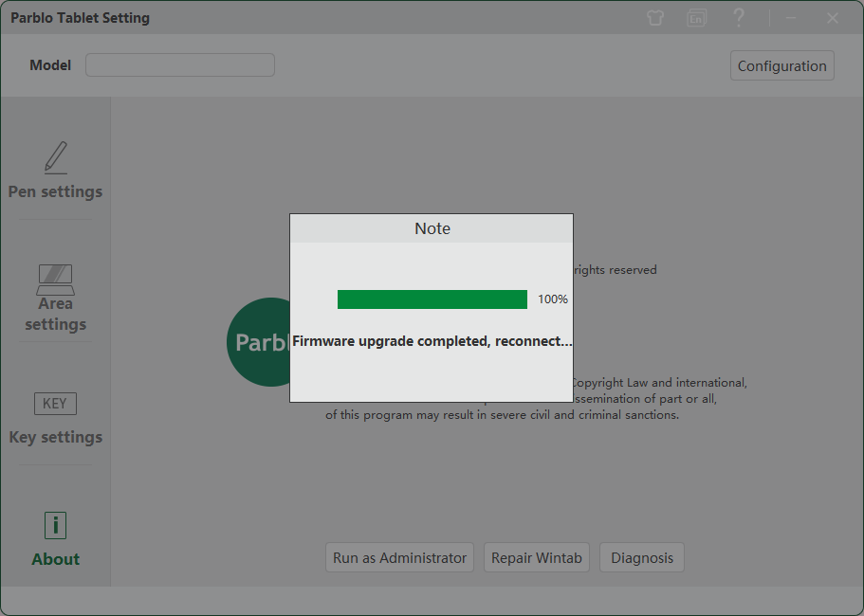Open the skin theme shirt icon
Screen dimensions: 864x616
(x=655, y=18)
